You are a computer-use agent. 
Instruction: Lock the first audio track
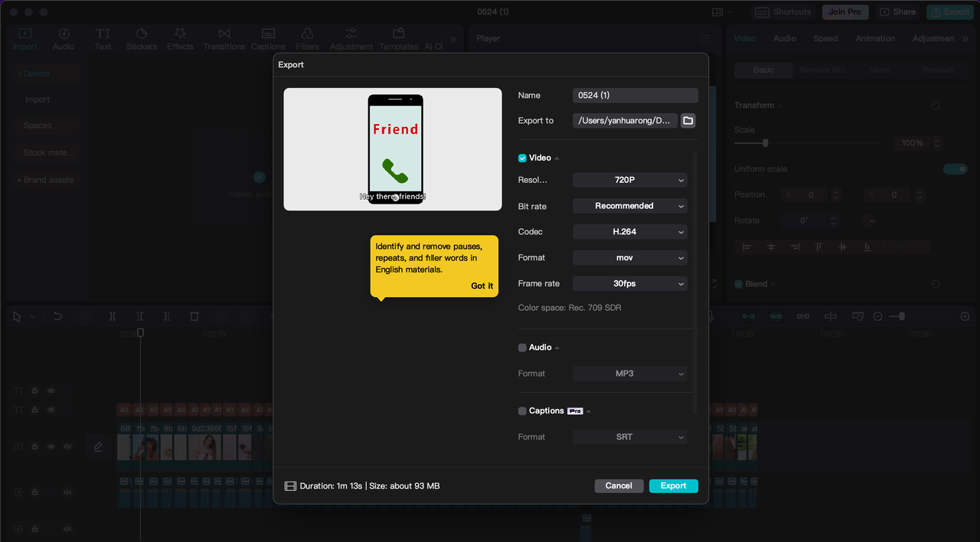pos(35,491)
